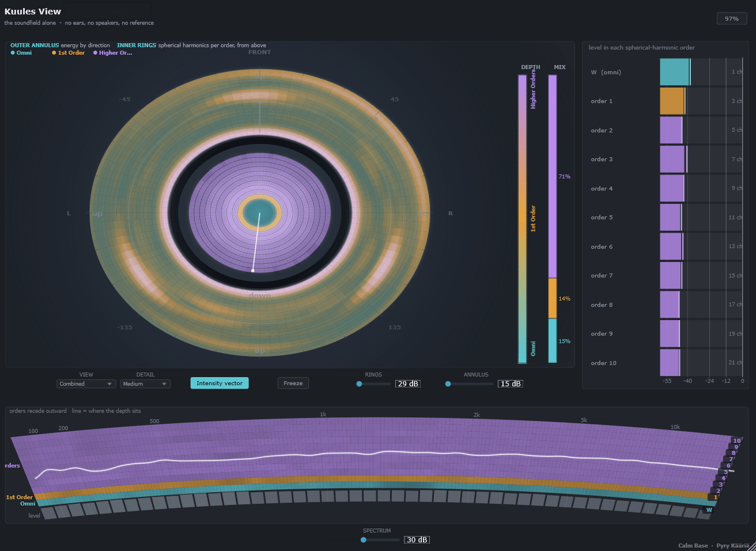Click the order 10 level bar

click(x=670, y=363)
